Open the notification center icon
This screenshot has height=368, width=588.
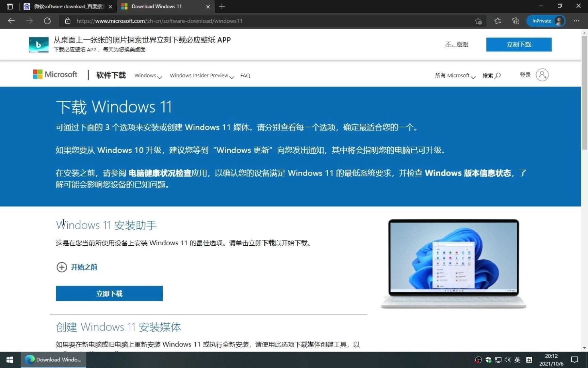click(x=574, y=360)
